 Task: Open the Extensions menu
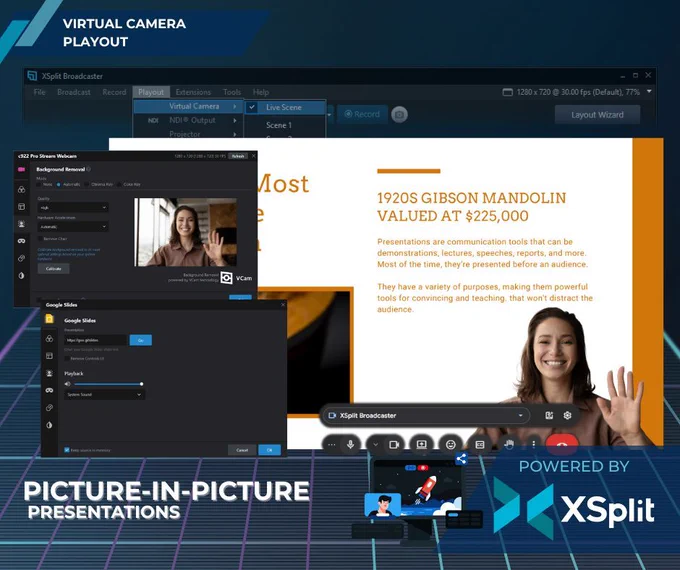tap(193, 92)
